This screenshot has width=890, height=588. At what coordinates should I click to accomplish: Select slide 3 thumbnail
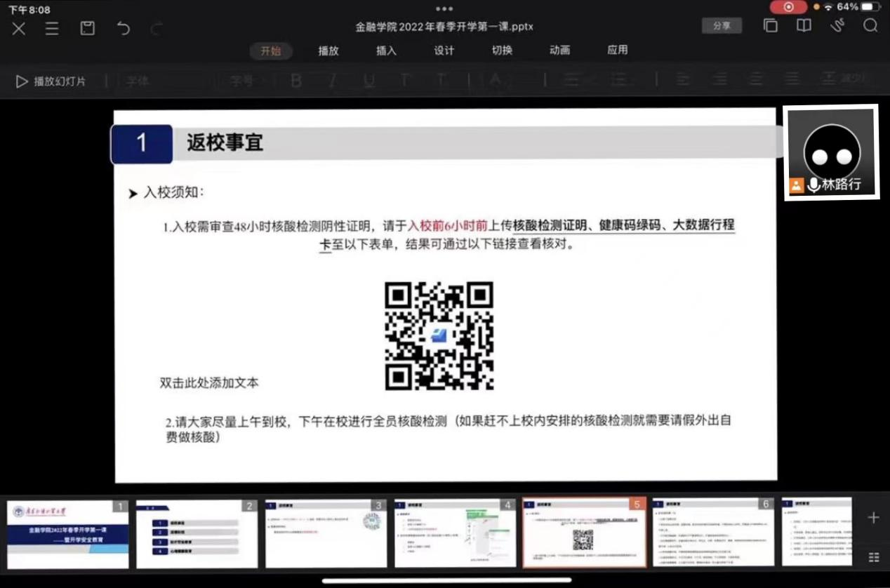click(326, 533)
